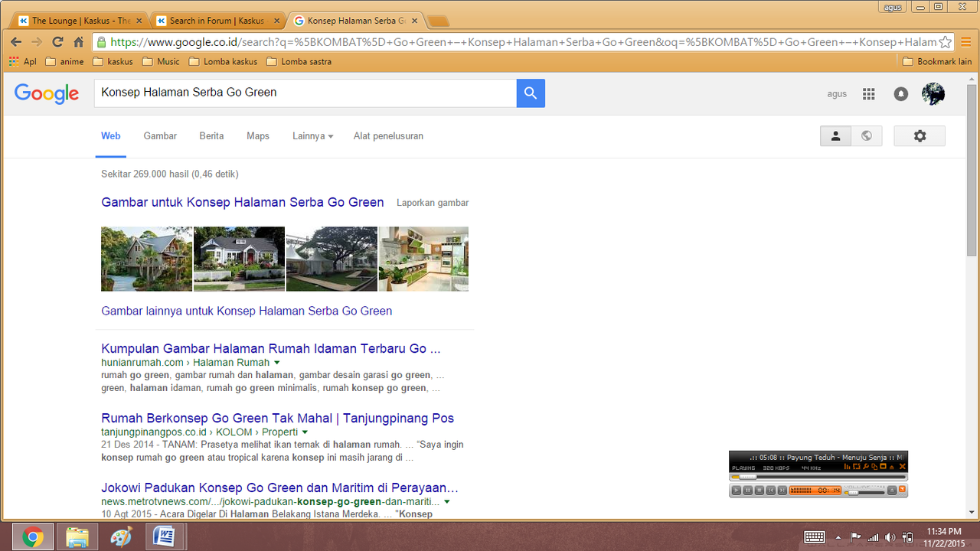Click the play button in music player
This screenshot has width=980, height=551.
pyautogui.click(x=737, y=491)
